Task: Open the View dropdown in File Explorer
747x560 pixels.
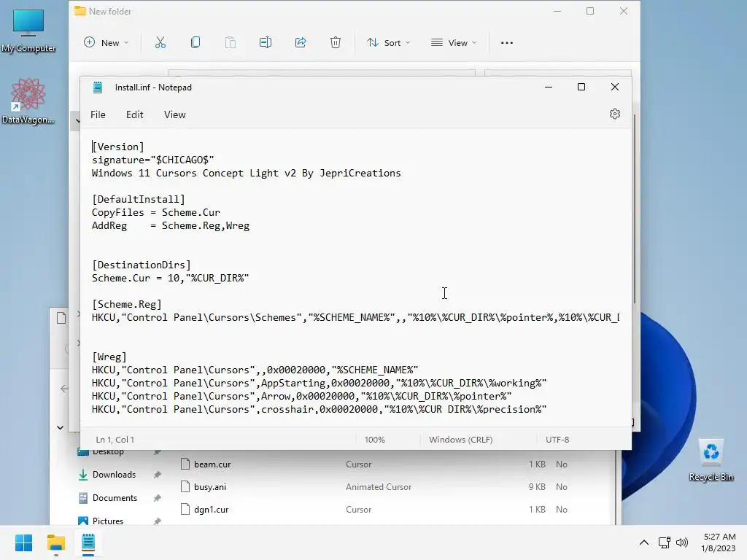Action: [453, 43]
